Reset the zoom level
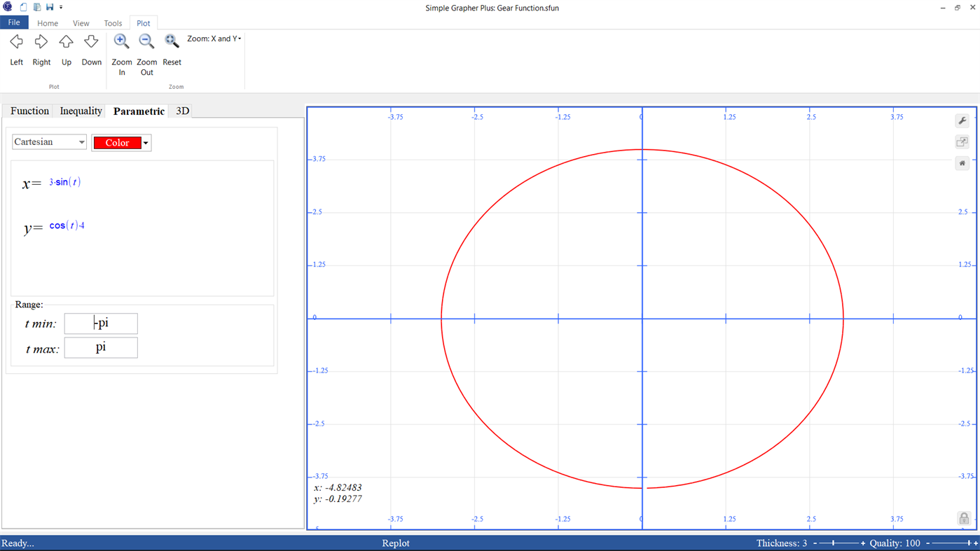This screenshot has height=551, width=980. 172,41
